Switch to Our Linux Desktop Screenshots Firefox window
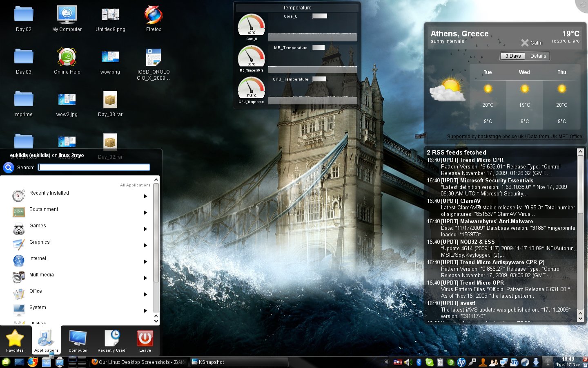 tap(139, 362)
